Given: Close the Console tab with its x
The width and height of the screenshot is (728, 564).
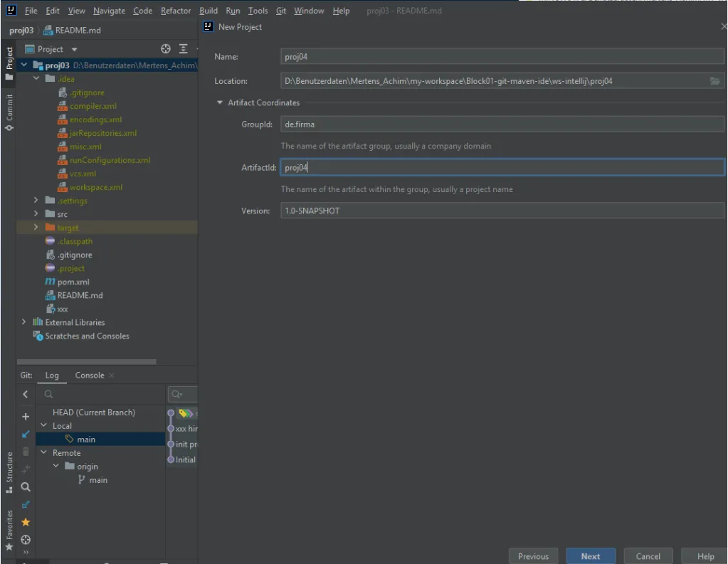Looking at the screenshot, I should click(112, 375).
